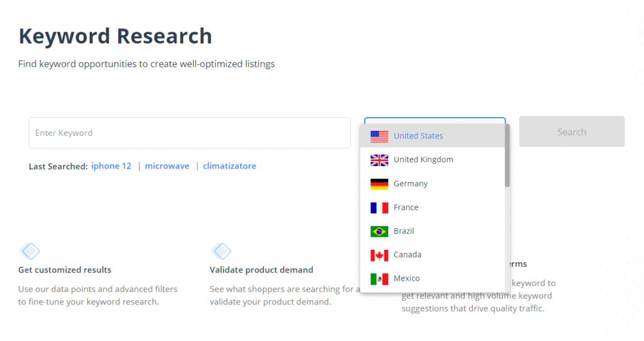Open last searched term iphone 12

(111, 166)
